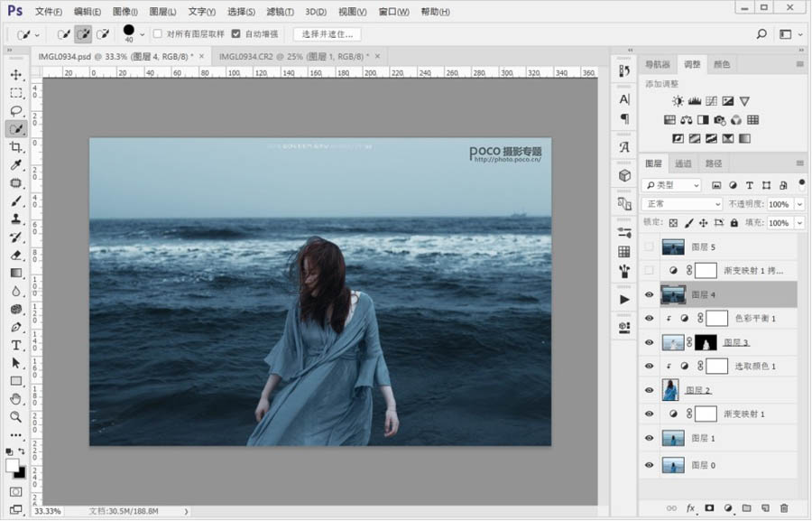Click the 选择并遮住 button
This screenshot has width=812, height=521.
click(327, 34)
